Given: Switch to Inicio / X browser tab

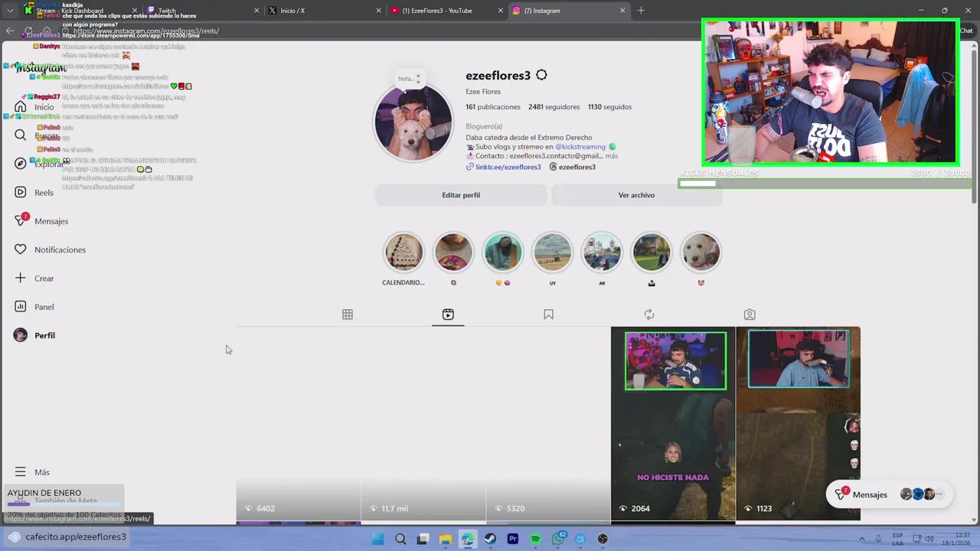Looking at the screenshot, I should 324,11.
